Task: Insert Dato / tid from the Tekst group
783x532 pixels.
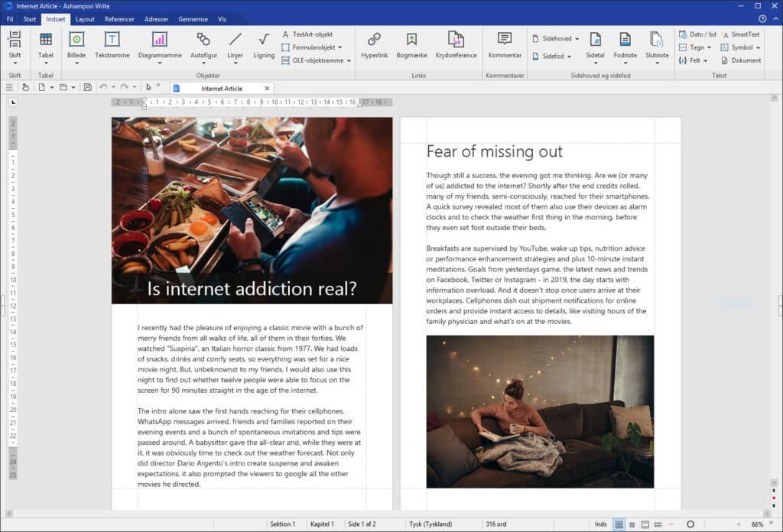Action: click(697, 34)
